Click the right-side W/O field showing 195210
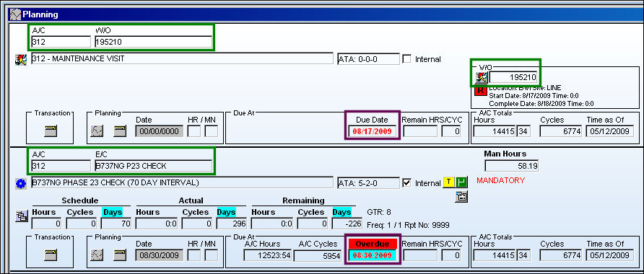Viewport: 644px width, 274px height. 513,77
